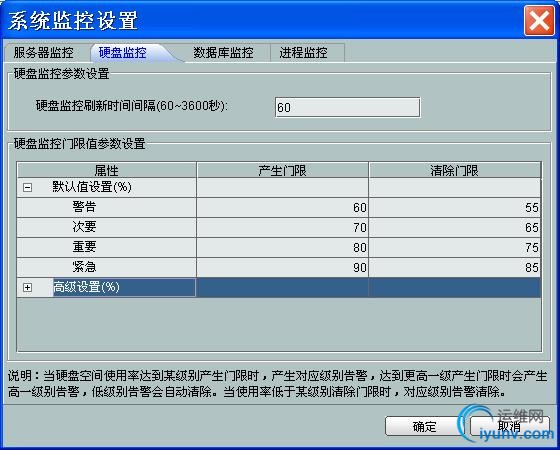Cancel with the 取消 button
This screenshot has width=560, height=450.
point(509,426)
